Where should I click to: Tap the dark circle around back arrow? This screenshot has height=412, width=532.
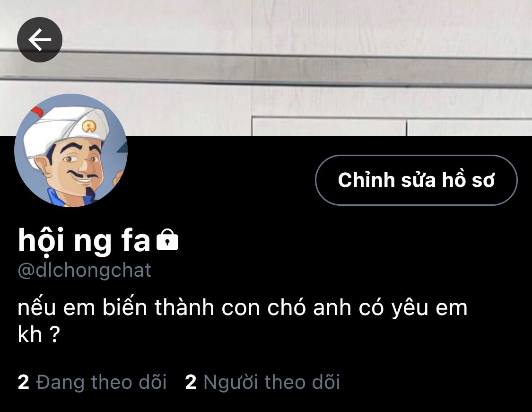(x=40, y=40)
